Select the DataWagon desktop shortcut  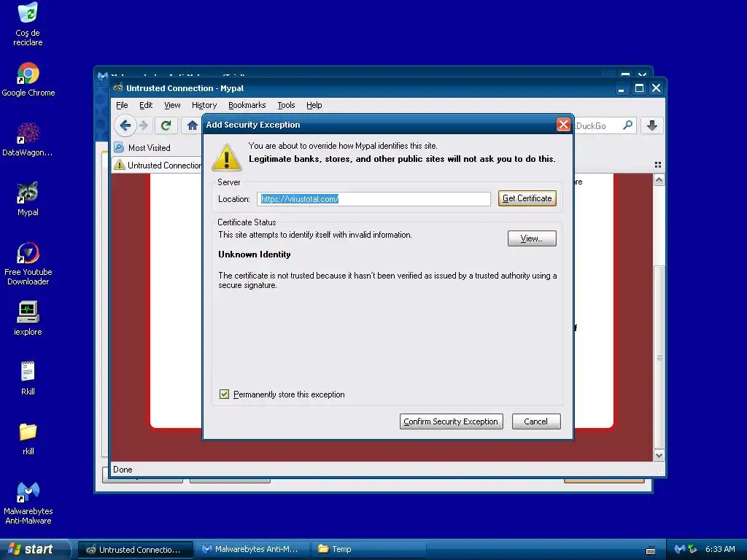28,139
